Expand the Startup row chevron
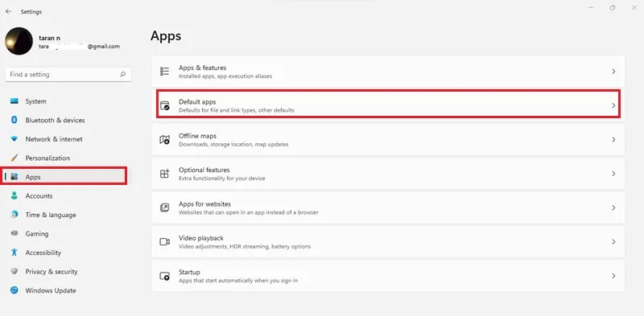 tap(613, 276)
